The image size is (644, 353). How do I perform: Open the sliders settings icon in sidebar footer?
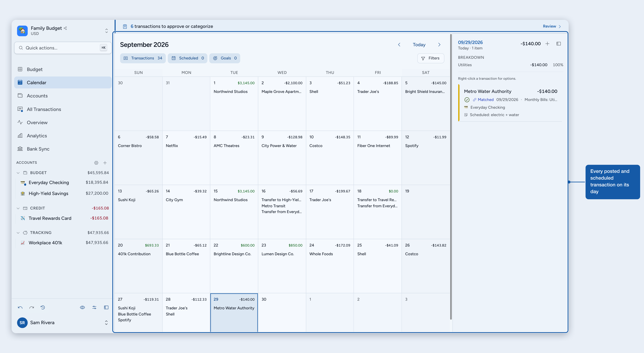(x=94, y=307)
